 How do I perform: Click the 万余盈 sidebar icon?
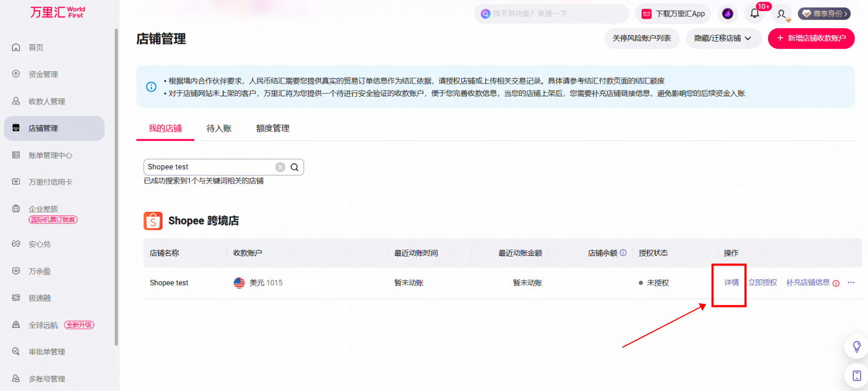point(16,271)
